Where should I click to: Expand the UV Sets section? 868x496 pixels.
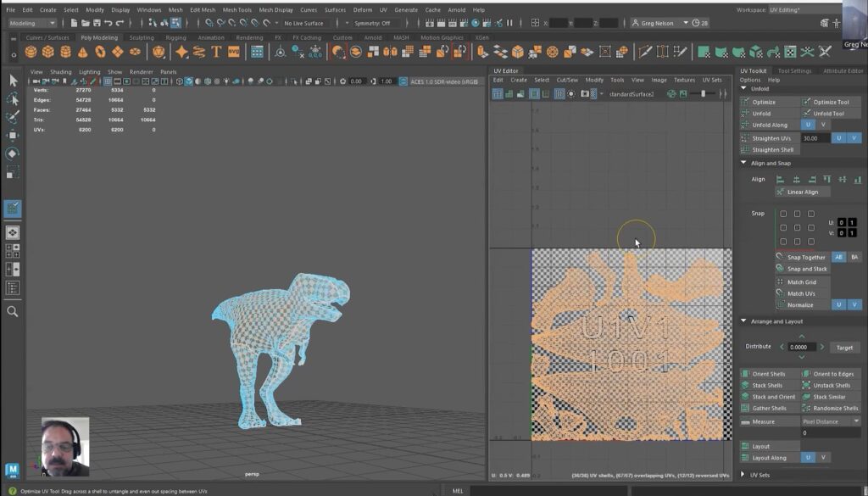[x=743, y=475]
